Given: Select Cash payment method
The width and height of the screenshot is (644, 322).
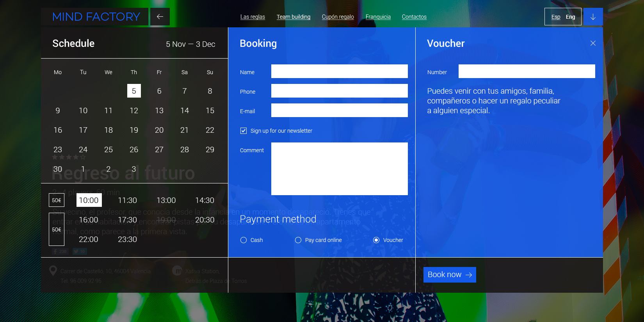Looking at the screenshot, I should coord(244,240).
